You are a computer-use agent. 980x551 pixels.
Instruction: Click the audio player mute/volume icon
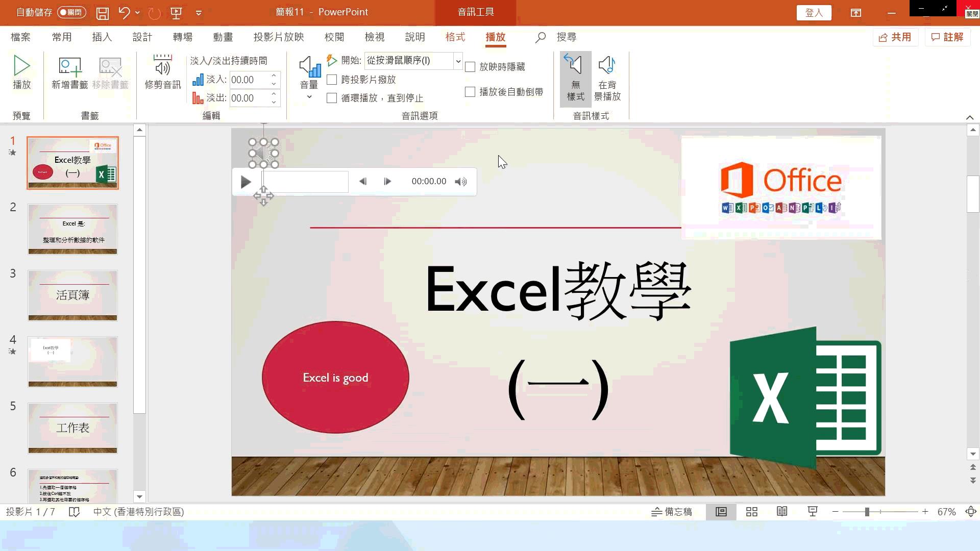tap(460, 182)
